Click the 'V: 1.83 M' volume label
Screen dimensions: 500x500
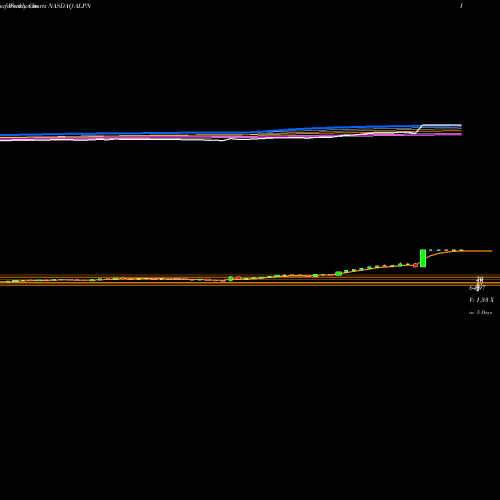point(481,300)
